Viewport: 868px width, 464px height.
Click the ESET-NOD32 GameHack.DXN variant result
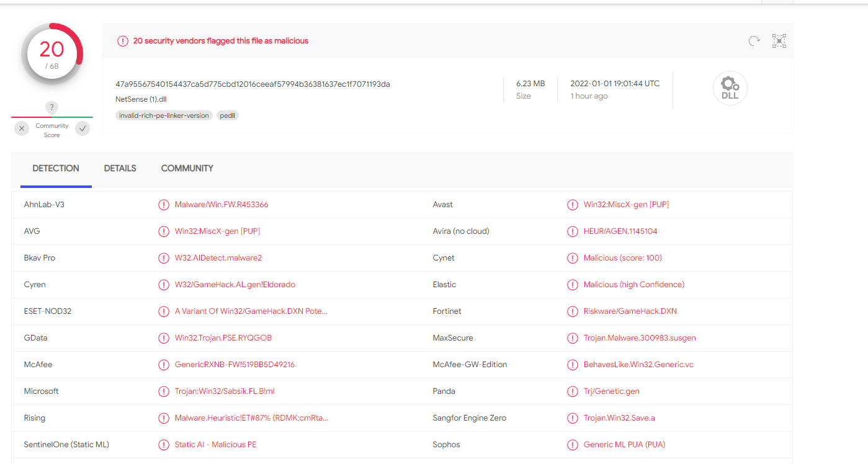251,311
